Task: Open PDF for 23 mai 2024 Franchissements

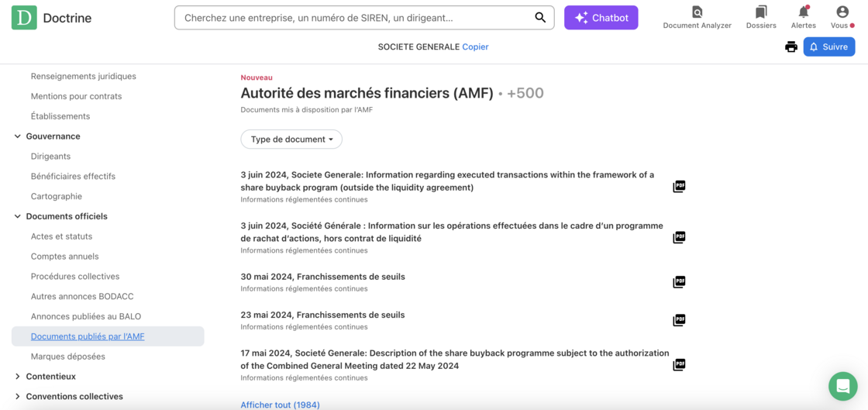Action: (679, 320)
